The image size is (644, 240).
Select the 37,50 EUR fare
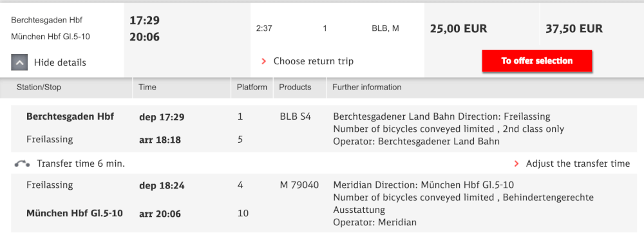tap(574, 29)
